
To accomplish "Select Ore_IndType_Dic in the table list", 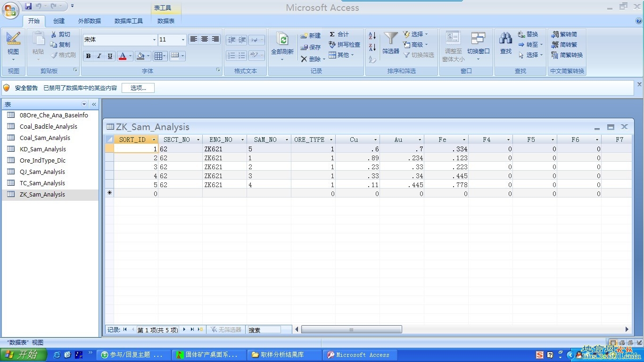I will click(x=42, y=160).
